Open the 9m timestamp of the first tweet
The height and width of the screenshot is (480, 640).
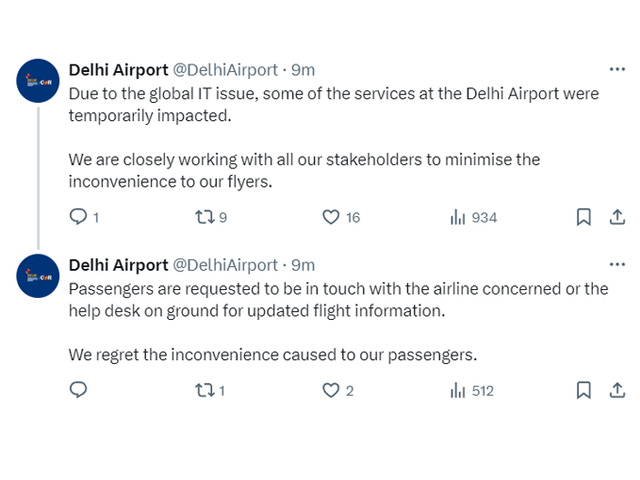(x=303, y=70)
